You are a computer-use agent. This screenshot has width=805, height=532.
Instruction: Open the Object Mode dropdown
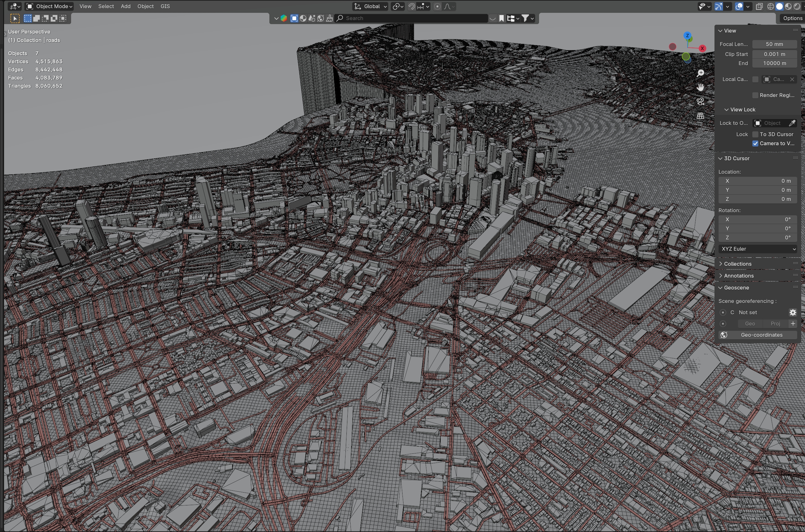pos(49,7)
